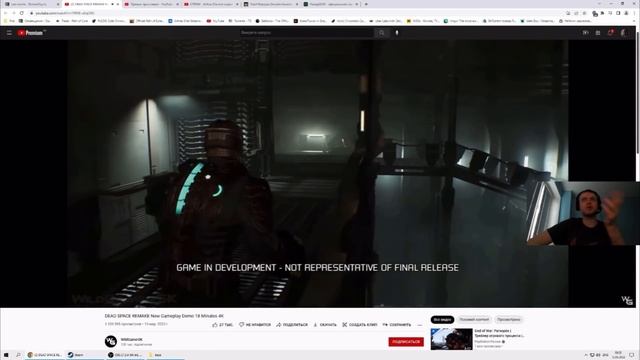Screen dimensions: 640x360
Task: Open more actions three-dot menu under video
Action: click(x=420, y=325)
